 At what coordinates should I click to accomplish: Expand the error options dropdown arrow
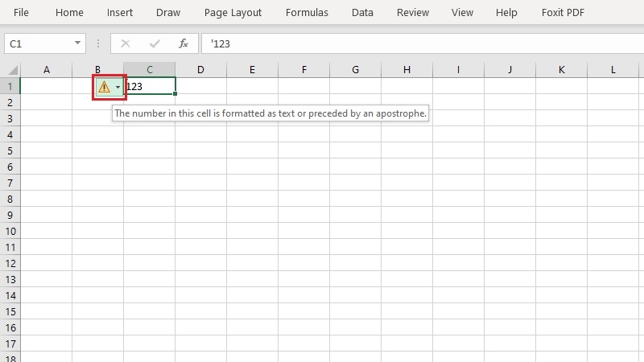118,87
